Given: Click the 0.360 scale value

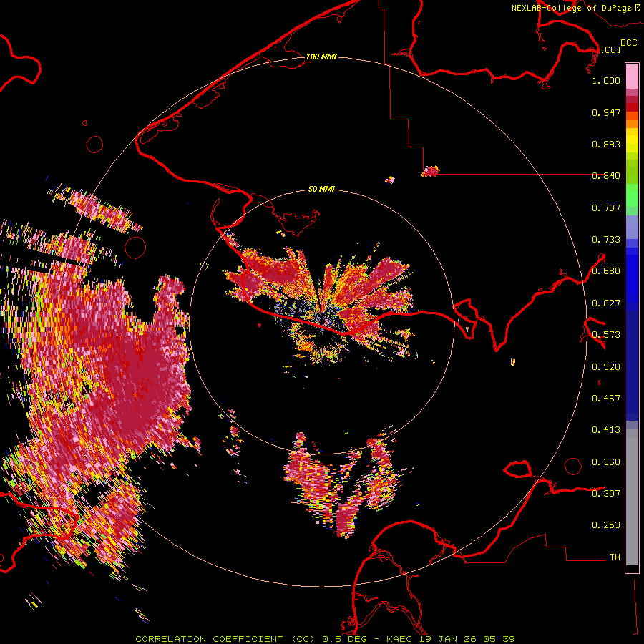Looking at the screenshot, I should click(x=606, y=462).
